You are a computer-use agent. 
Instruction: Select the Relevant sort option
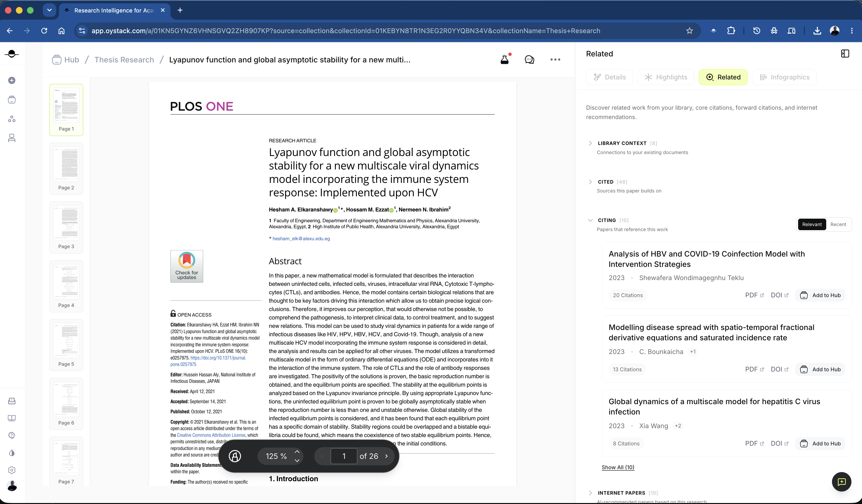[812, 224]
